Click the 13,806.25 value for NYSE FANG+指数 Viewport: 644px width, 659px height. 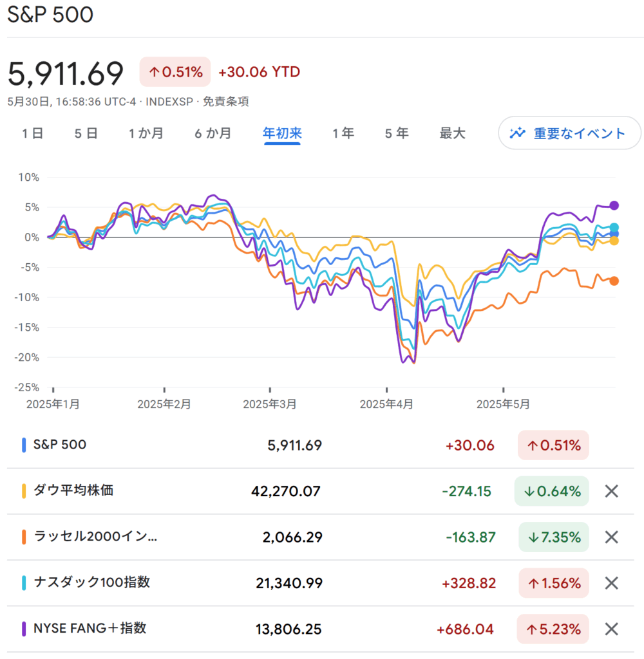pos(289,629)
